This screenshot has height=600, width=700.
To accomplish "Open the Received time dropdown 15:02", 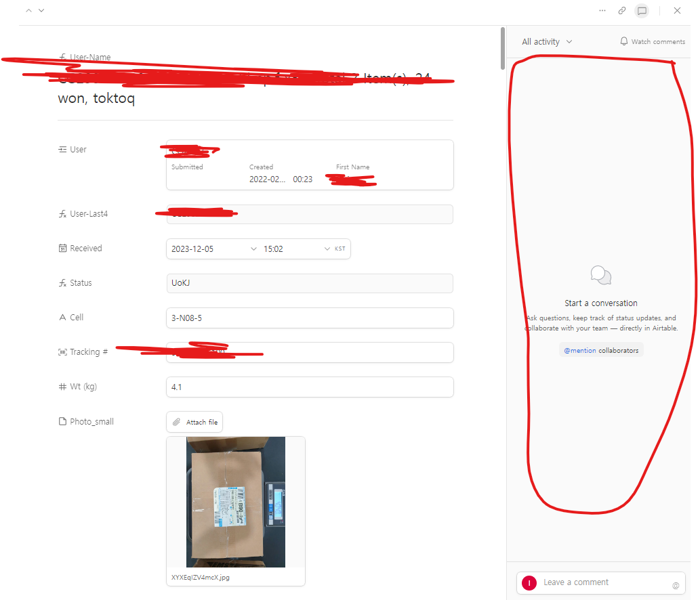I will click(x=297, y=249).
